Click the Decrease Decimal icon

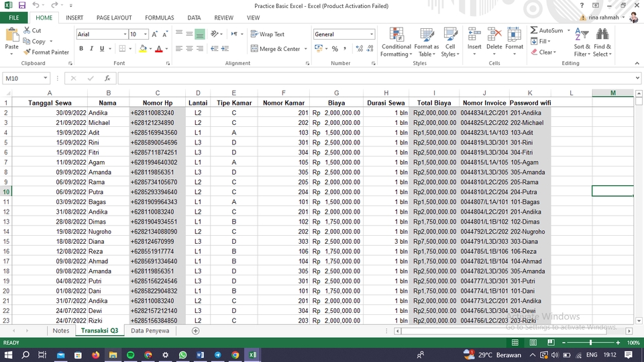370,48
